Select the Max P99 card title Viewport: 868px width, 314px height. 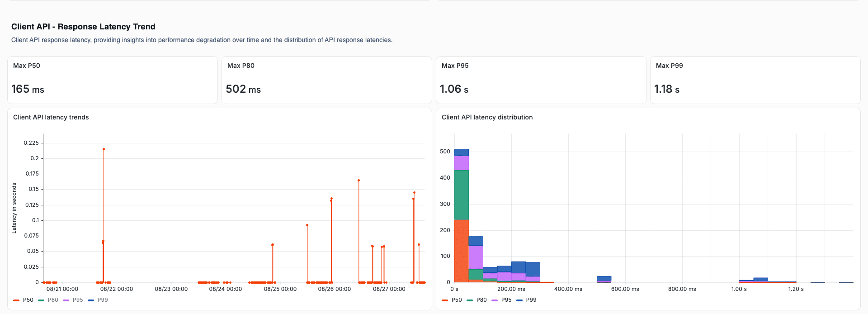click(670, 66)
